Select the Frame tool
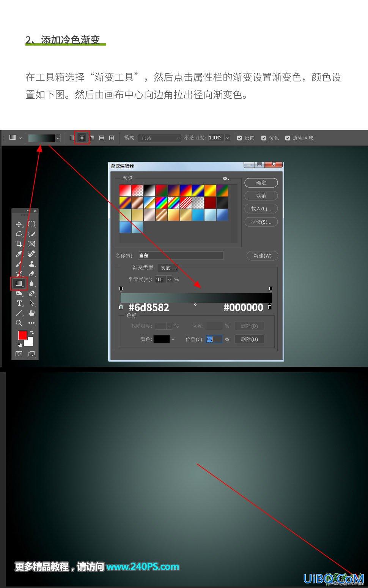 (x=31, y=244)
